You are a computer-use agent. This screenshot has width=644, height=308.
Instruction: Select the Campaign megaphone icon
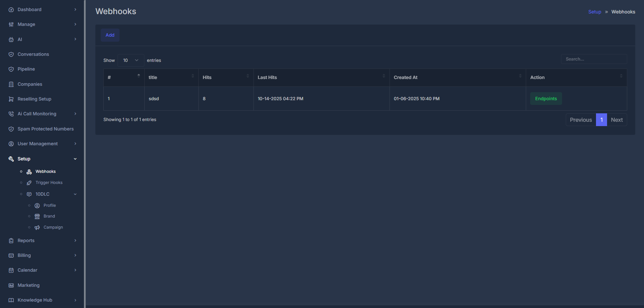click(x=37, y=227)
